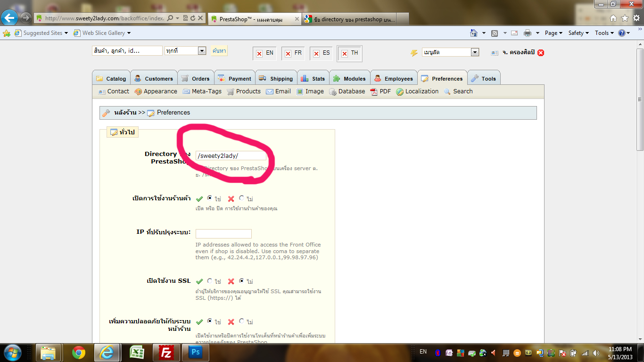Click the IE feeds toolbar icon
The width and height of the screenshot is (644, 362).
point(495,33)
